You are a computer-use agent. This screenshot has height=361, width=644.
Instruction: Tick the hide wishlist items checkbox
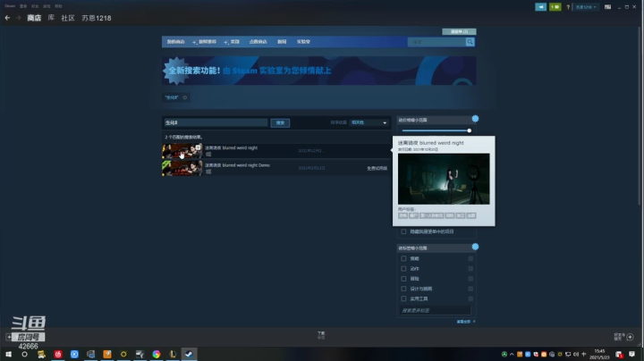(403, 231)
